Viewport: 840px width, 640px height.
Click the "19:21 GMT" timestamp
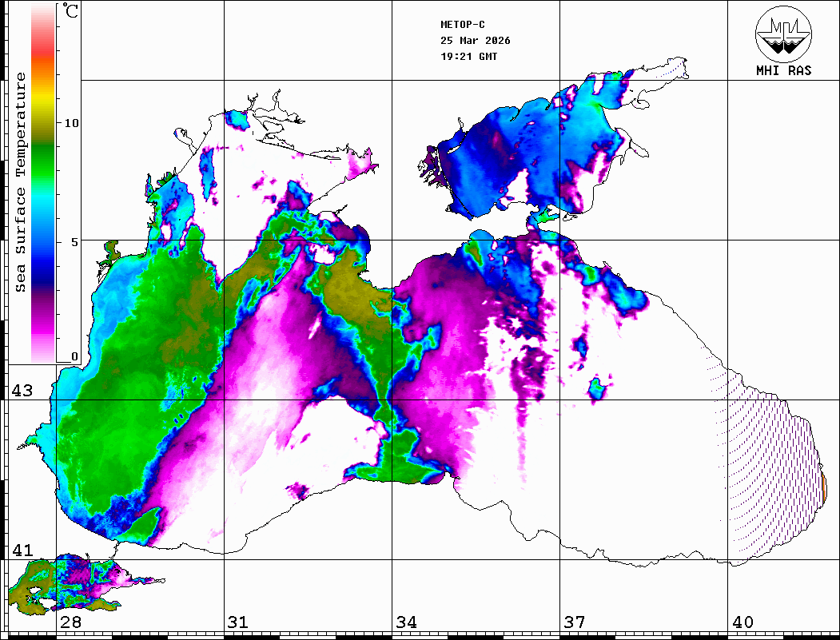(x=468, y=57)
